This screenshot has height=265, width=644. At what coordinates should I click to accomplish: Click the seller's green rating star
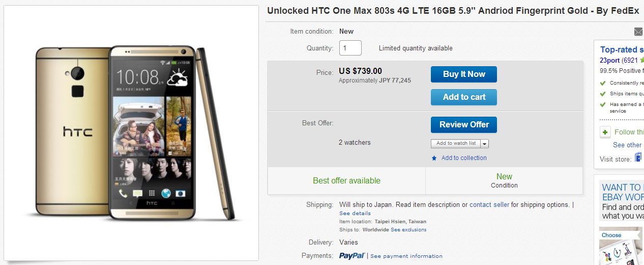641,60
